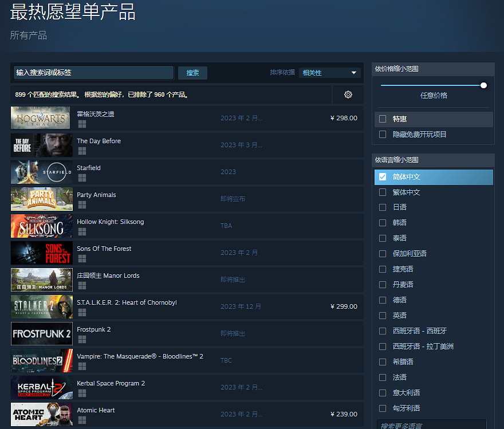Viewport: 504px width, 429px height.
Task: Click Windows icon under Atomic Heart
Action: pyautogui.click(x=82, y=420)
